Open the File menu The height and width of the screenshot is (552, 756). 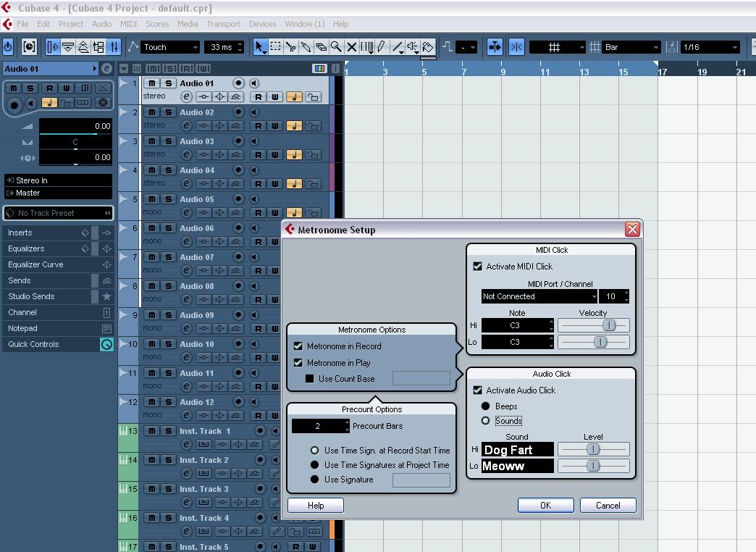click(22, 24)
